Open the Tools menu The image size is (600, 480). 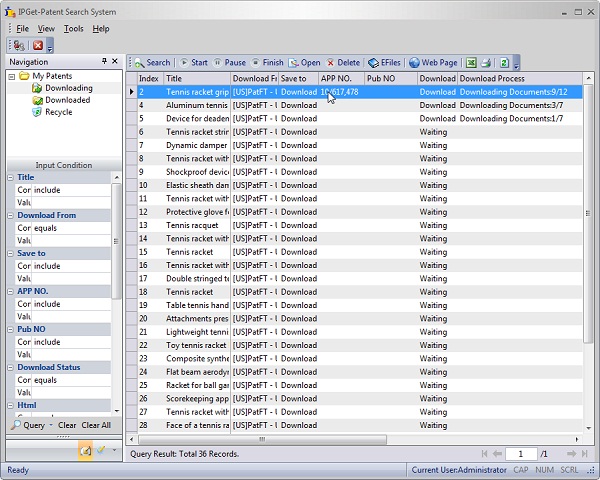pyautogui.click(x=74, y=29)
